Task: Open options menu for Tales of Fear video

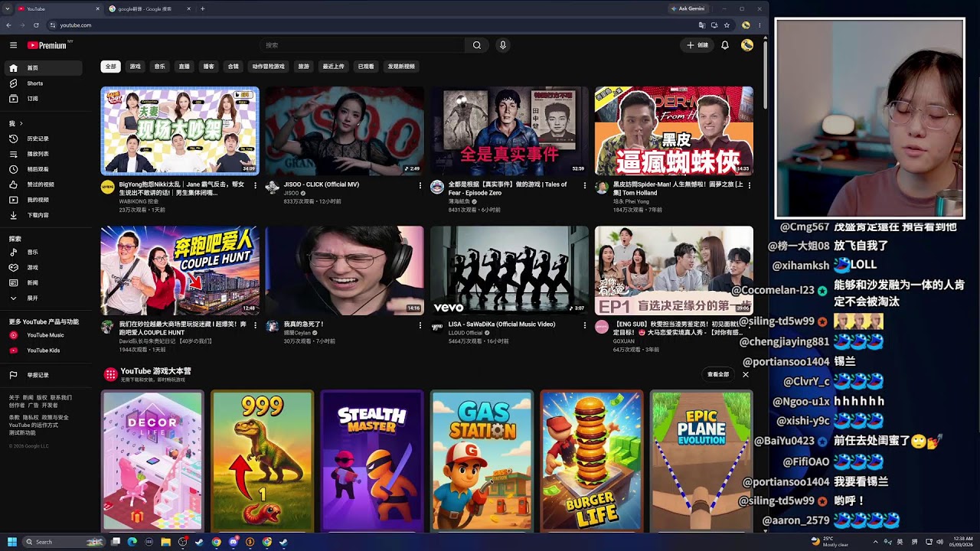Action: (x=585, y=185)
